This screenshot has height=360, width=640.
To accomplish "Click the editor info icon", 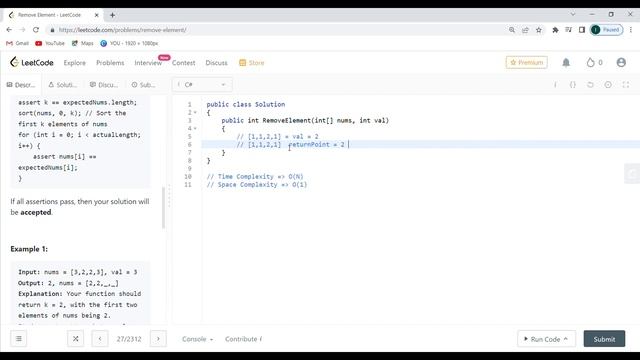I will (555, 84).
